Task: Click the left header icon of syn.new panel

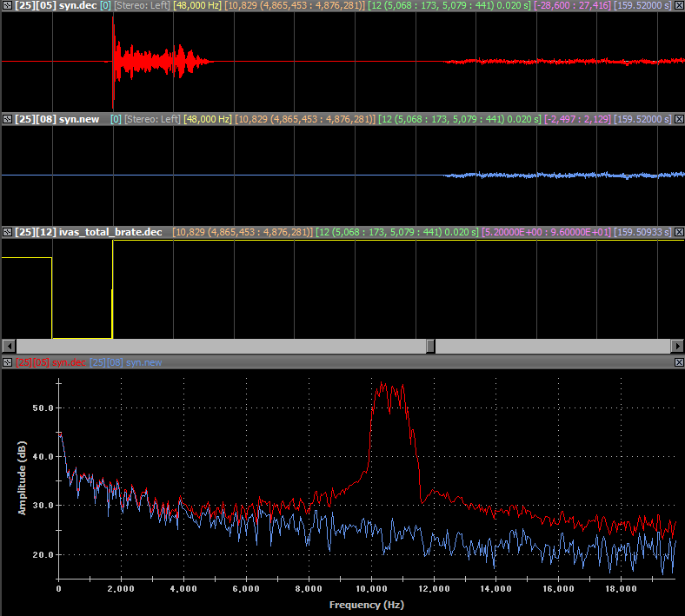Action: point(7,119)
